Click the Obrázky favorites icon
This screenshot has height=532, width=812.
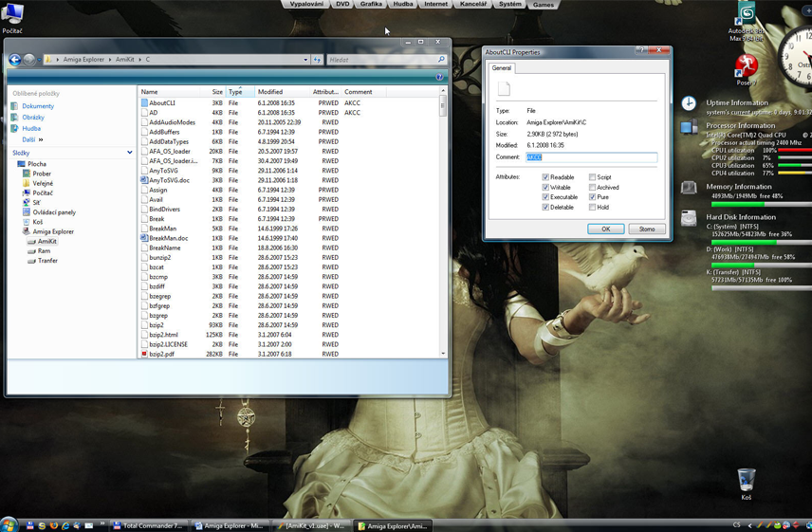(x=14, y=118)
